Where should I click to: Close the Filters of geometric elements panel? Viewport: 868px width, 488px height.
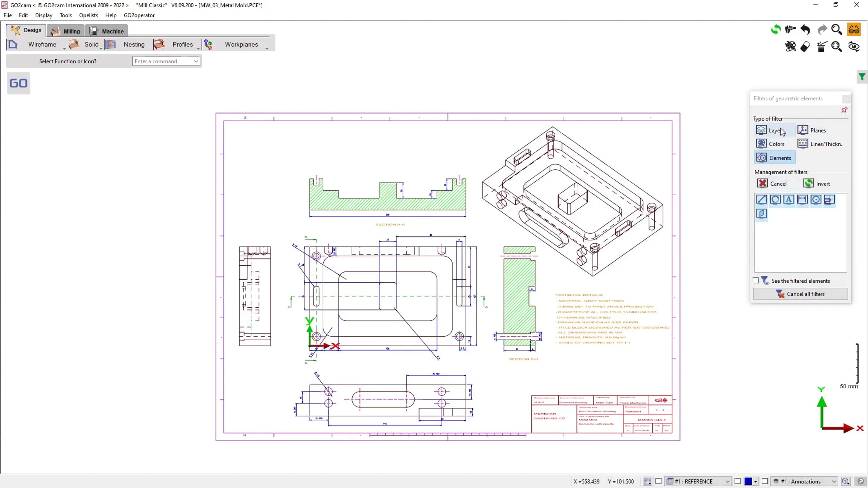pyautogui.click(x=846, y=99)
